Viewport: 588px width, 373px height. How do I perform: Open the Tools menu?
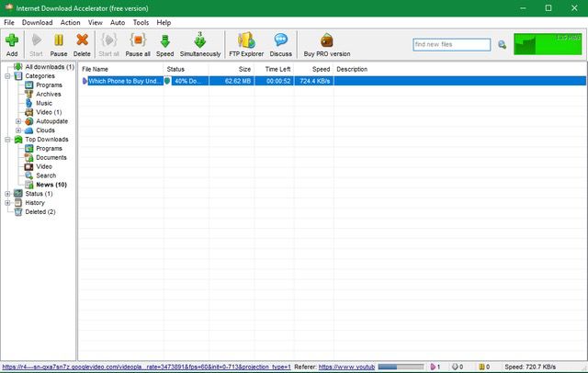click(141, 21)
